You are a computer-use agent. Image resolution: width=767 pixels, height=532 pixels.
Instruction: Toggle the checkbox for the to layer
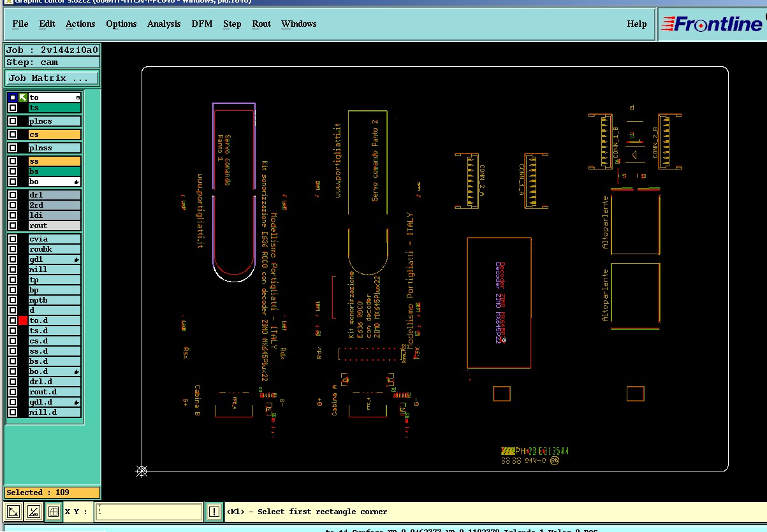click(x=13, y=97)
